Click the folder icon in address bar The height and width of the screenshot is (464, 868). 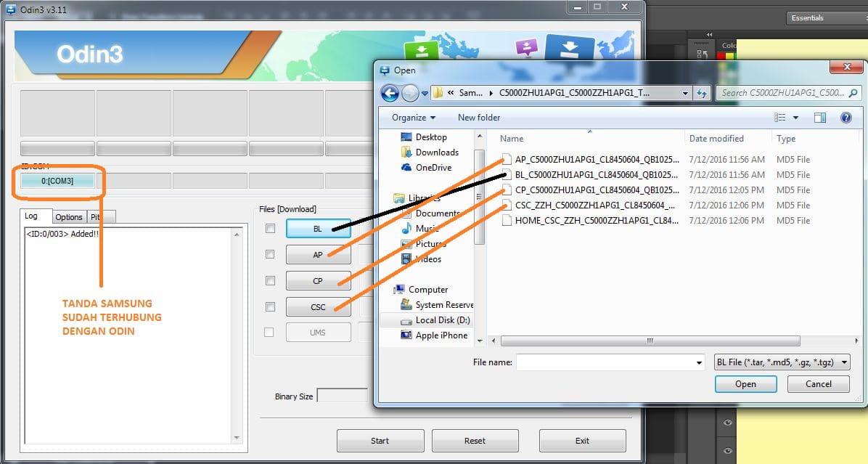tap(438, 93)
